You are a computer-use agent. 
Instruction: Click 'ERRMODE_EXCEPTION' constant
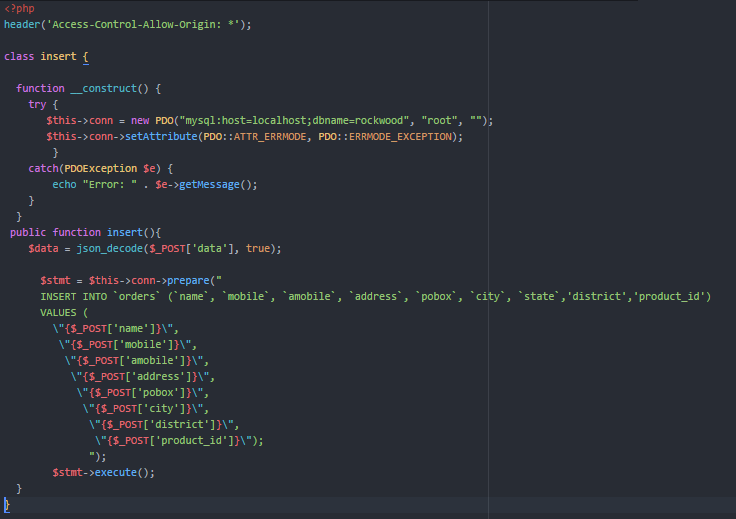(400, 137)
